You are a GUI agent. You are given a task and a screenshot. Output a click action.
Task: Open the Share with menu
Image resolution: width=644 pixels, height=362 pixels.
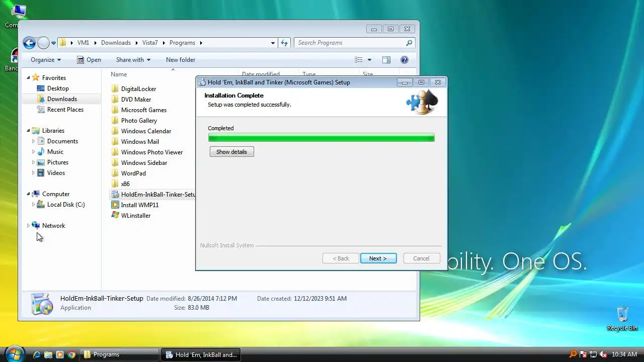(x=133, y=60)
